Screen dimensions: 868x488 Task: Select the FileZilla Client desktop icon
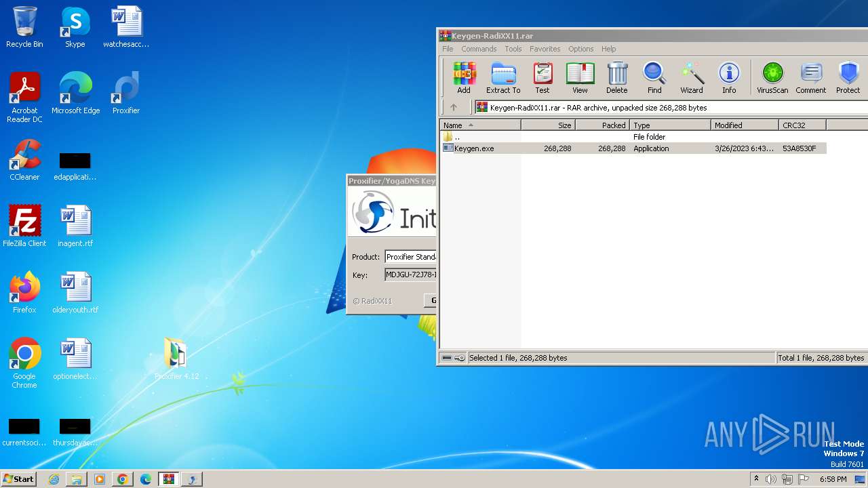tap(24, 227)
